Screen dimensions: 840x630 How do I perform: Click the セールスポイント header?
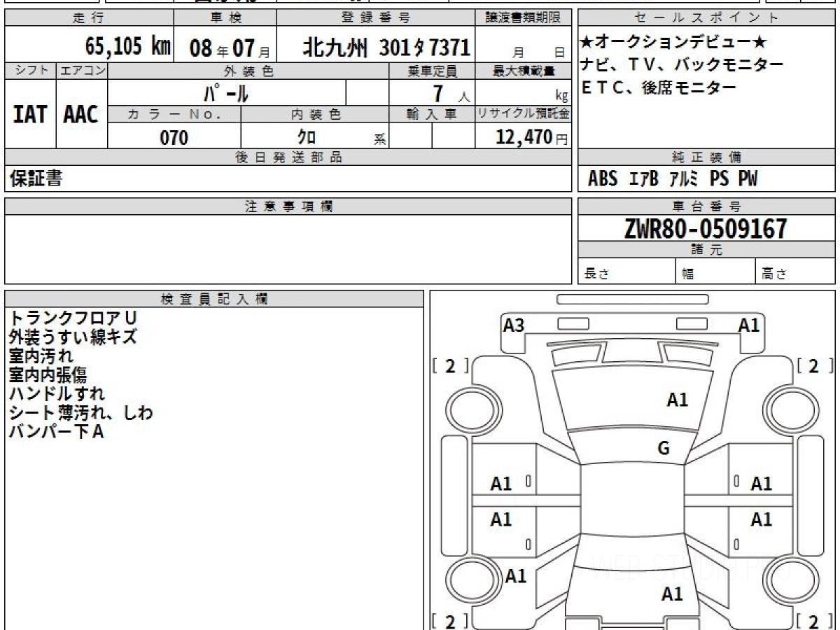click(706, 17)
